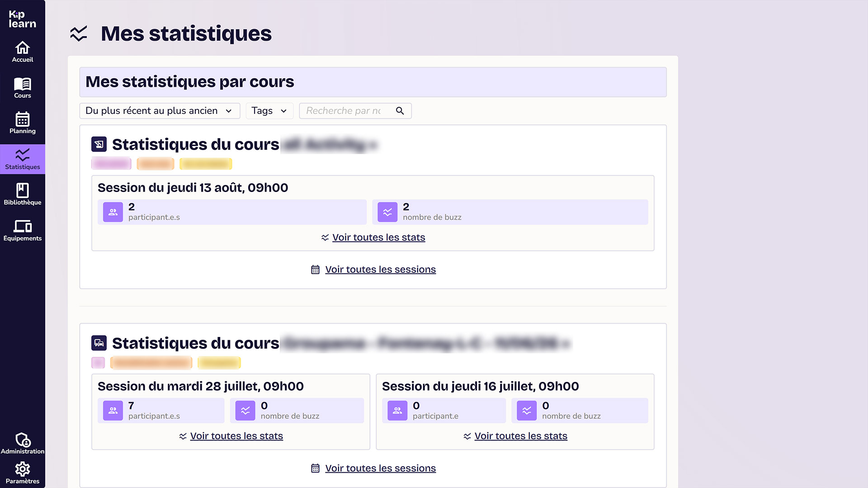Click the first course type icon
868x488 pixels.
pyautogui.click(x=99, y=145)
